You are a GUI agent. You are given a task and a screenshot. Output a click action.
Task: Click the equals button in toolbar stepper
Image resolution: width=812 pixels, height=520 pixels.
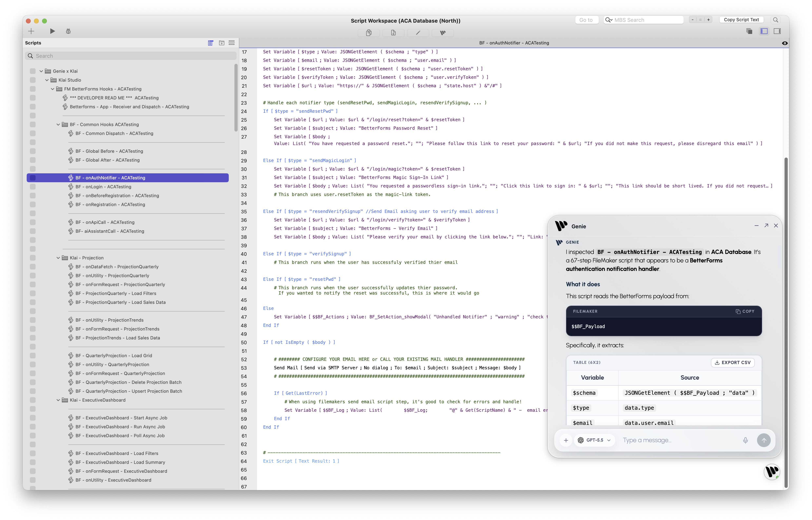point(700,20)
